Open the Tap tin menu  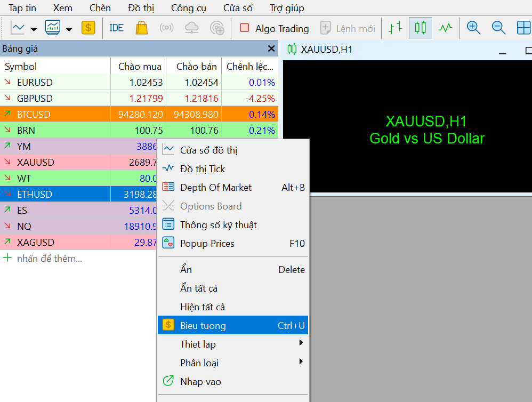pyautogui.click(x=22, y=8)
